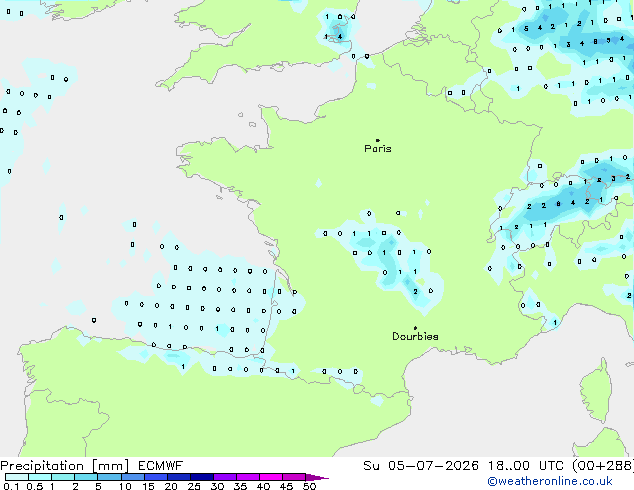Click the magenta legend swatch after 40
Screen dimensions: 634x490
tap(271, 477)
